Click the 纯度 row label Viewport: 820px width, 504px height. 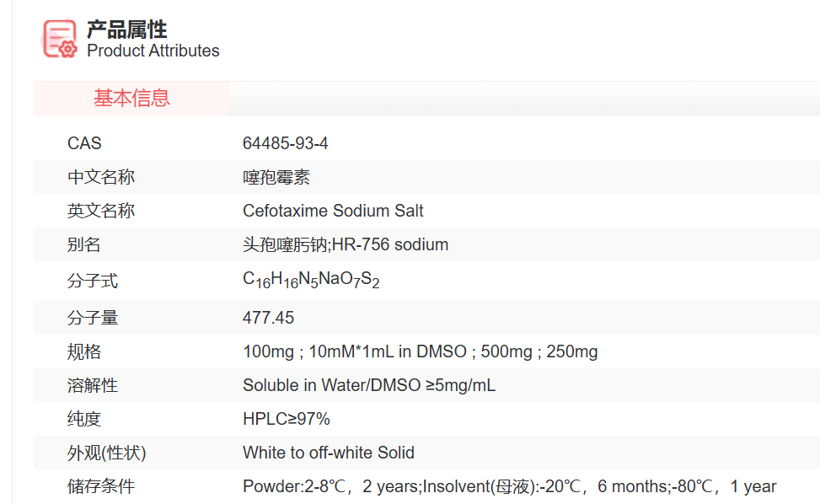click(84, 419)
